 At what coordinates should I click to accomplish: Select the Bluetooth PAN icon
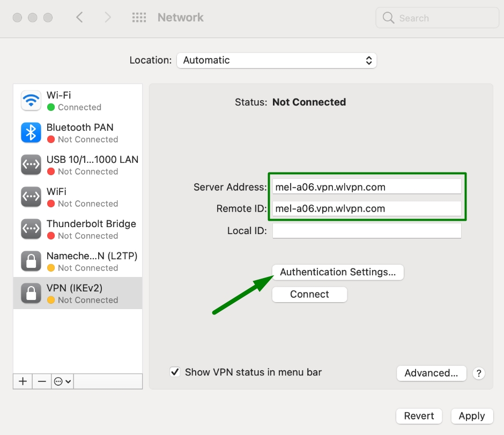(x=31, y=132)
